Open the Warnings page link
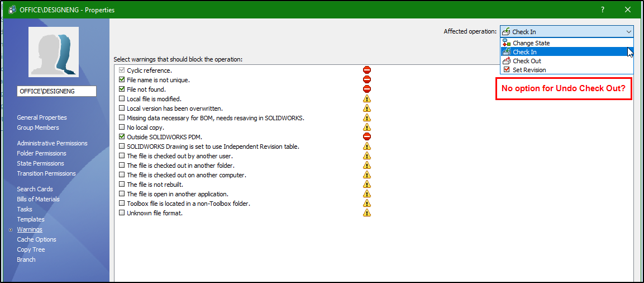This screenshot has height=283, width=644. (x=30, y=229)
